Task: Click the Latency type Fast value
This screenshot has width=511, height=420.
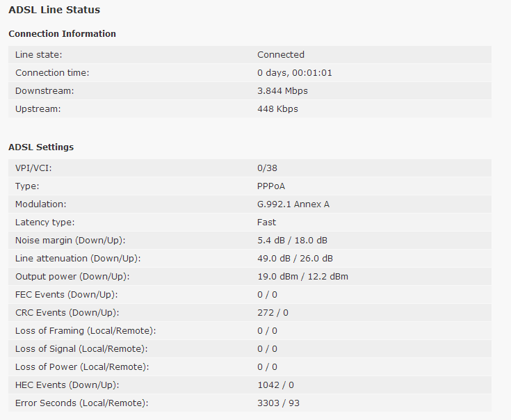Action: 266,223
